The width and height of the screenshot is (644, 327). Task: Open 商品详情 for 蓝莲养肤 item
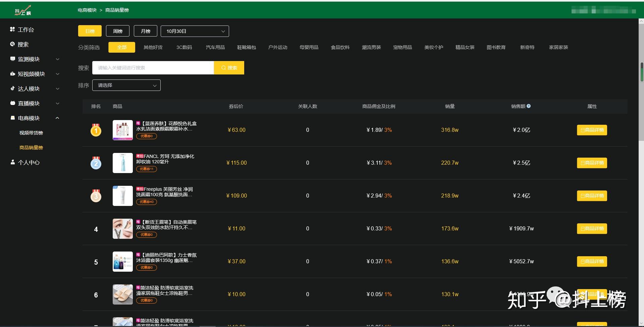click(592, 130)
